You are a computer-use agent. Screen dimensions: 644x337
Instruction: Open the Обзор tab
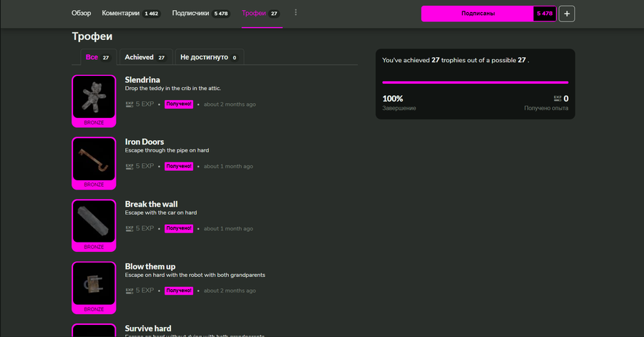pos(81,13)
